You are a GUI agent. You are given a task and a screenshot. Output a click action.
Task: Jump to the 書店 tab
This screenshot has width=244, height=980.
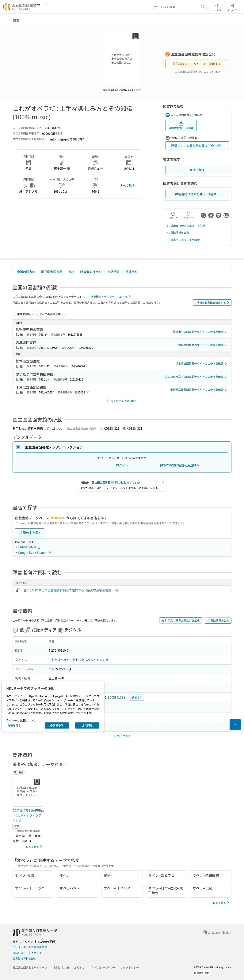71,272
